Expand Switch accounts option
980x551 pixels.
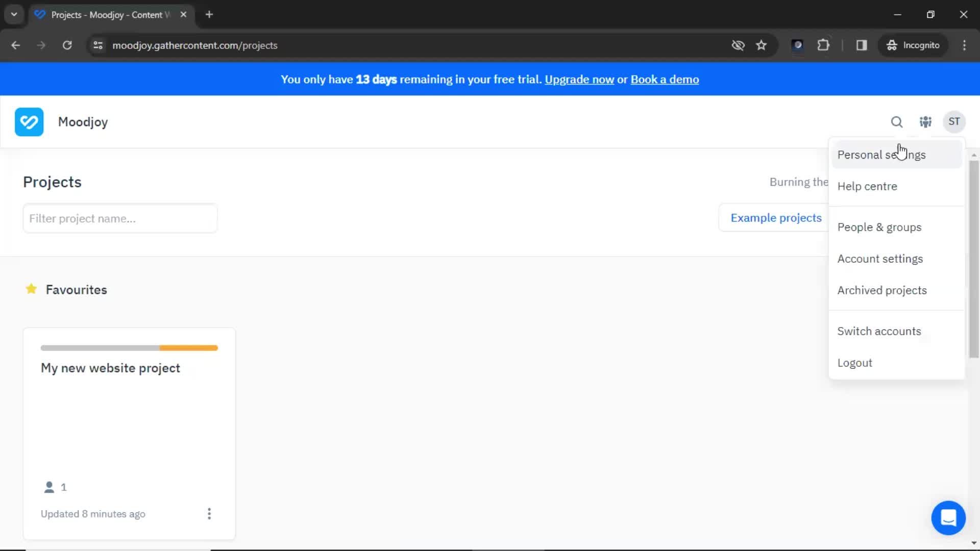pos(879,330)
